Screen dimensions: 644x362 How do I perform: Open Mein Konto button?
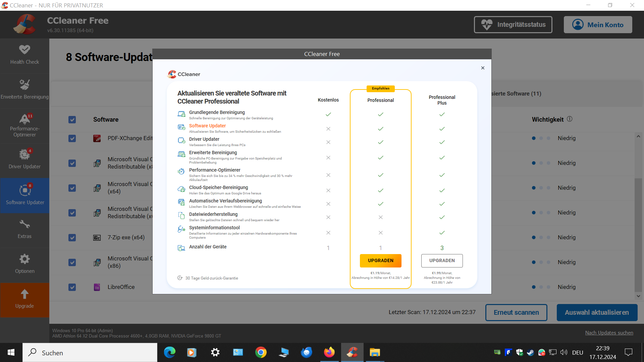pyautogui.click(x=598, y=25)
